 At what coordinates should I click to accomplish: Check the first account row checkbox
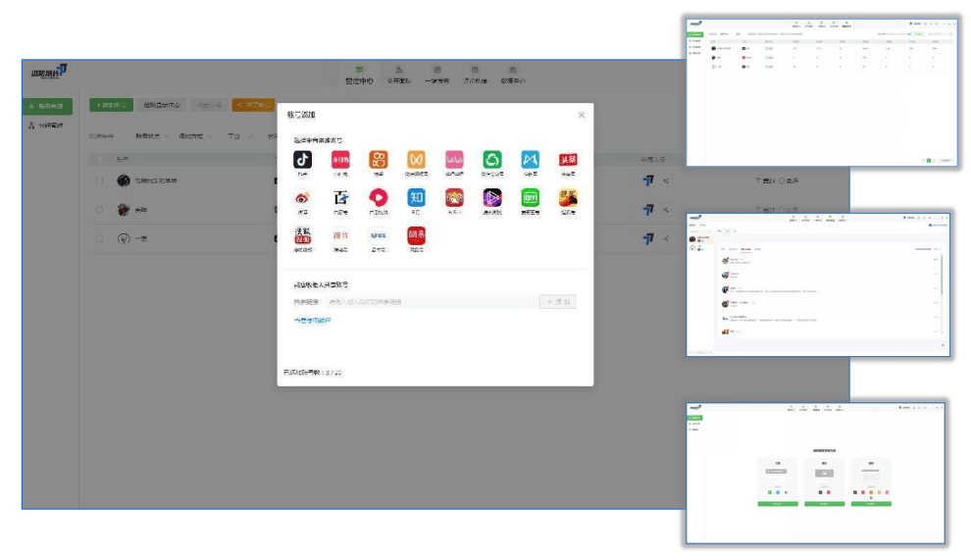99,181
